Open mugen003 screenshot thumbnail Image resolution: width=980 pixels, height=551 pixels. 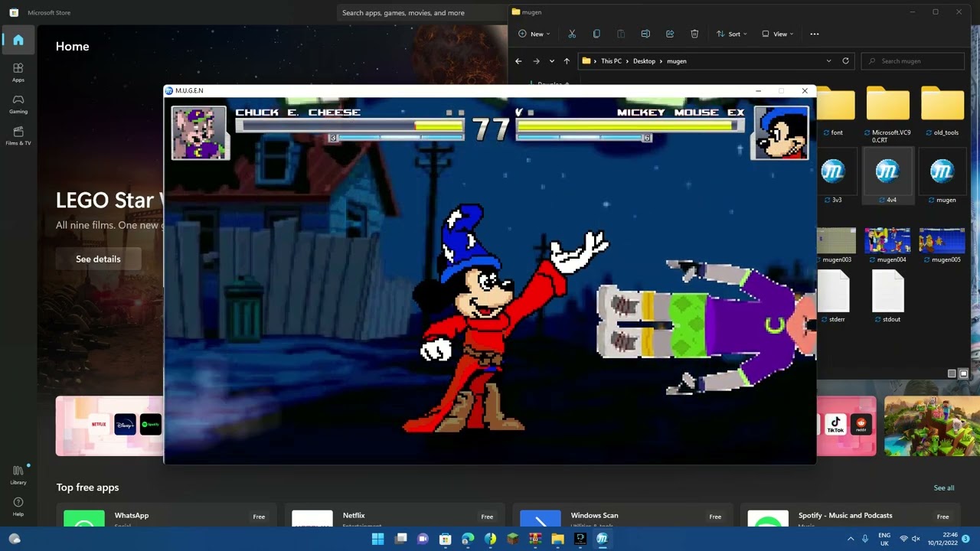point(836,245)
